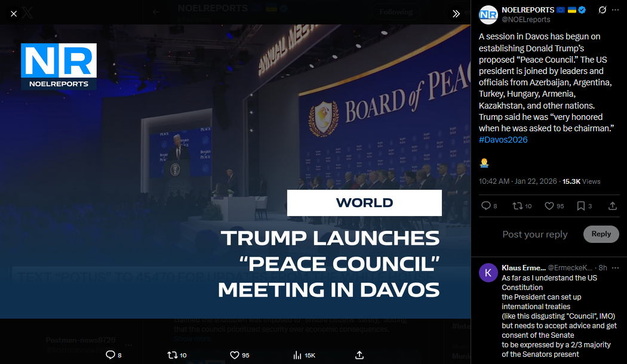This screenshot has width=627, height=364.
Task: Like the post from the sidebar heart icon
Action: tap(549, 206)
